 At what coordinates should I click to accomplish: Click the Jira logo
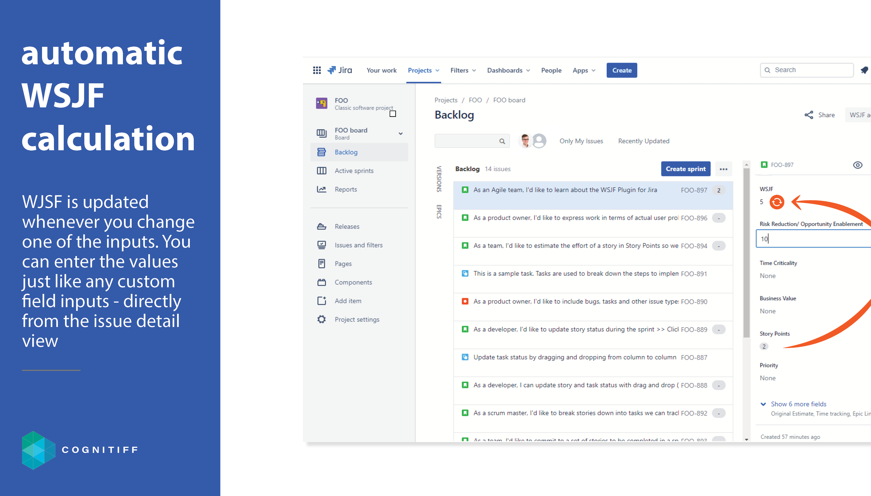coord(340,70)
